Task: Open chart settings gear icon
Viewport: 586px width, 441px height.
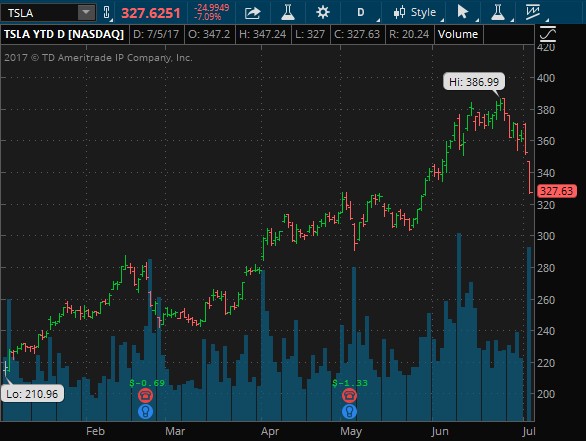Action: [323, 13]
